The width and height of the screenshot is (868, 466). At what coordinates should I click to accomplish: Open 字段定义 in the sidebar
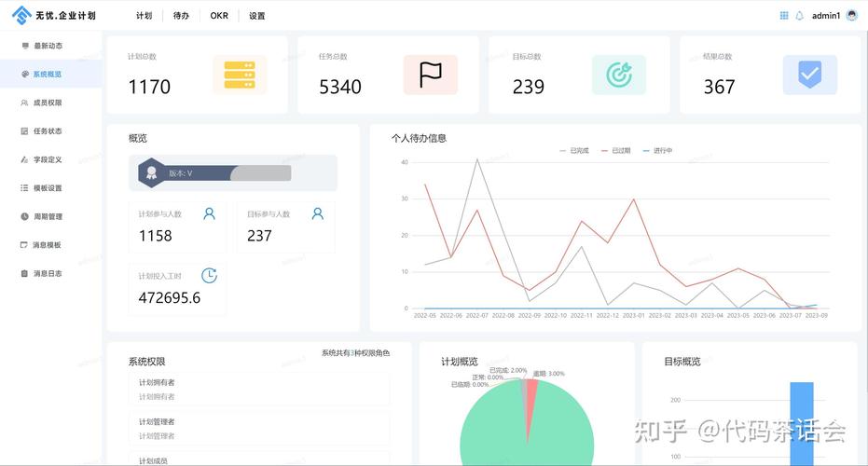(50, 159)
